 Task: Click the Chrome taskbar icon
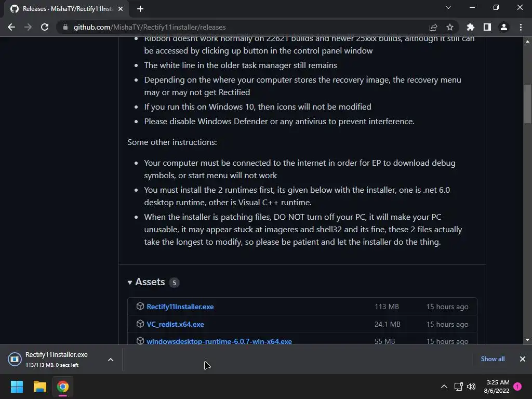click(63, 387)
